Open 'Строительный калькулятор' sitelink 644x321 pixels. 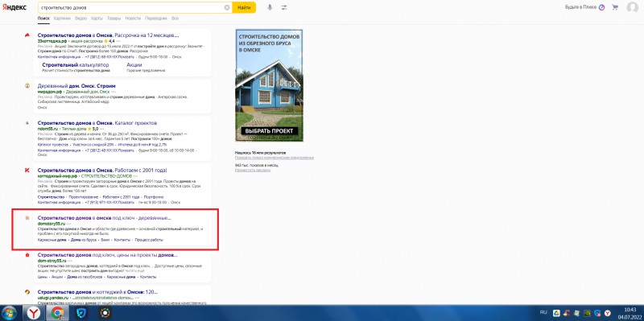(76, 65)
